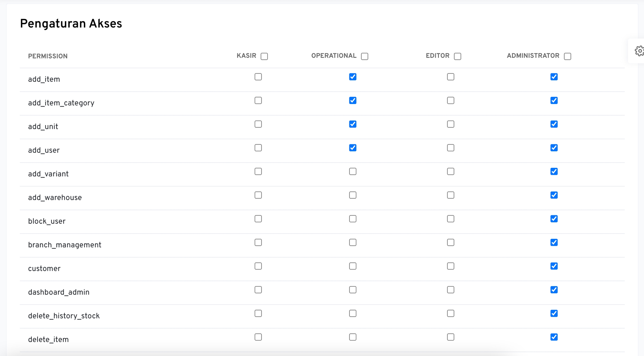Uncheck add_item permission for Operational
Image resolution: width=644 pixels, height=356 pixels.
click(353, 77)
